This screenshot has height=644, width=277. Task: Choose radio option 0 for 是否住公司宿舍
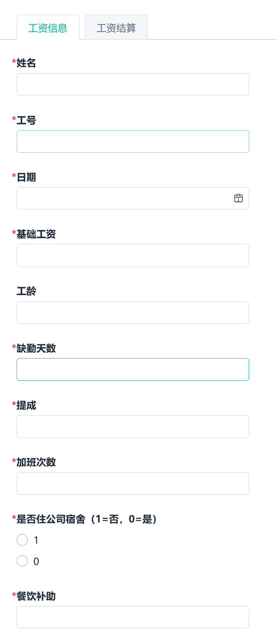[22, 561]
